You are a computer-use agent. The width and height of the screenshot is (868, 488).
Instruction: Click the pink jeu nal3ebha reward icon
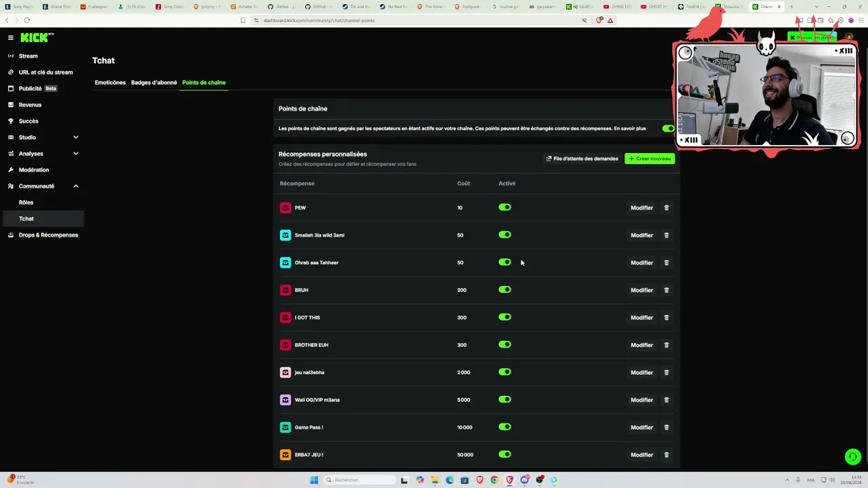click(285, 372)
